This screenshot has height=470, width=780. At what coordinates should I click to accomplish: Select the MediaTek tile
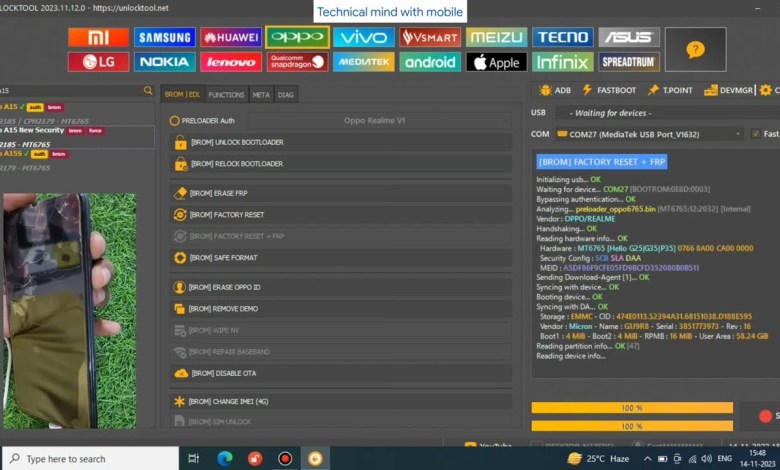coord(364,62)
